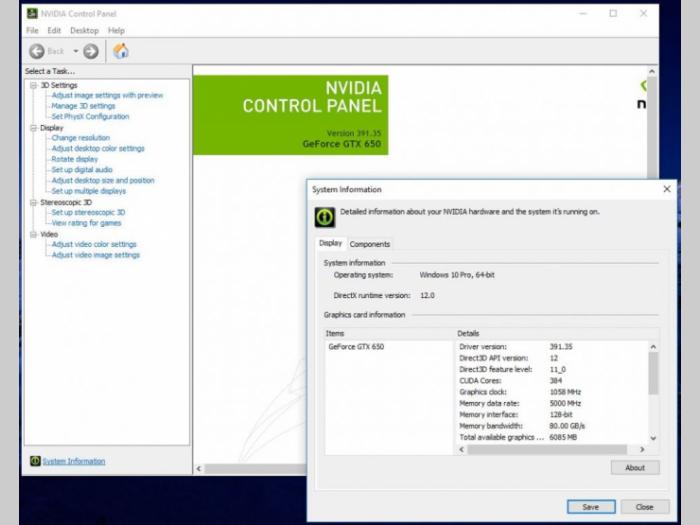Click the Direct3D feature level row
The width and height of the screenshot is (700, 525).
tap(552, 369)
